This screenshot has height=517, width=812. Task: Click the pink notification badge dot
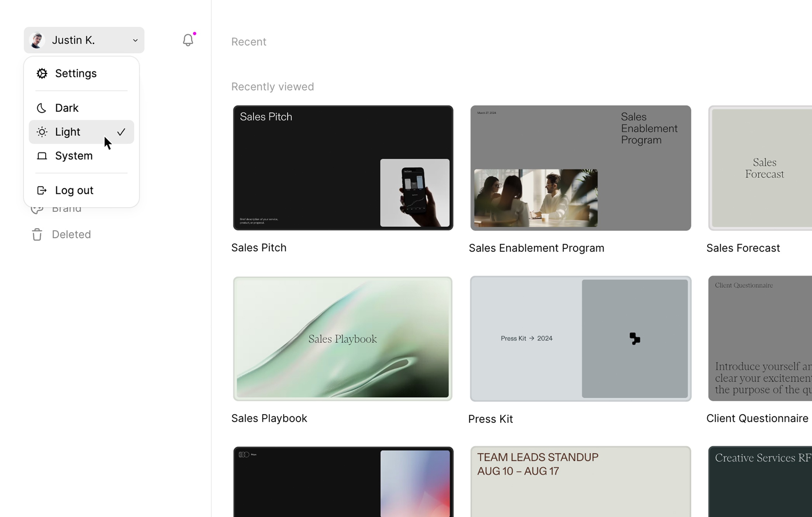tap(195, 33)
